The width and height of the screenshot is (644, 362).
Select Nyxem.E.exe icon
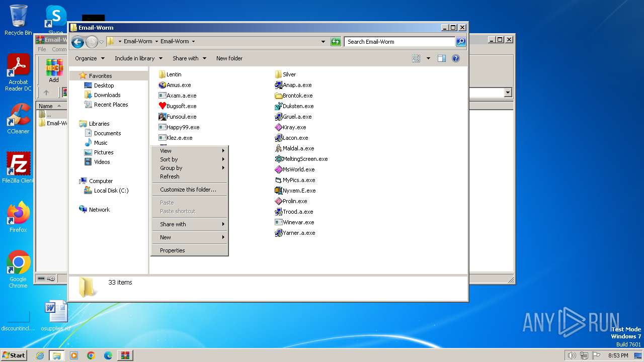click(278, 191)
